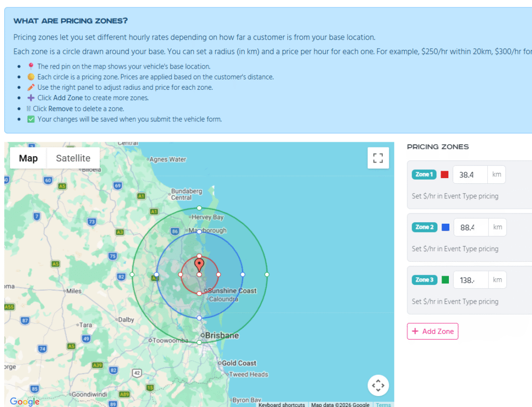Screen dimensions: 532x407
Task: Switch to Satellite view tab
Action: pos(73,158)
